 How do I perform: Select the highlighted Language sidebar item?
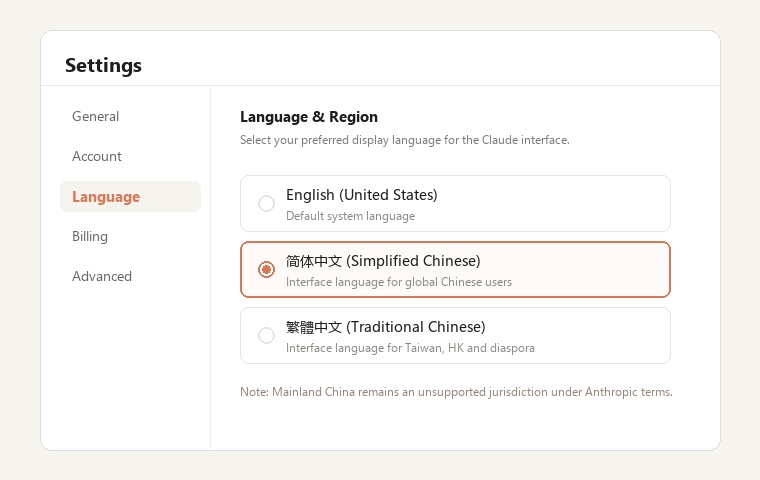click(130, 196)
